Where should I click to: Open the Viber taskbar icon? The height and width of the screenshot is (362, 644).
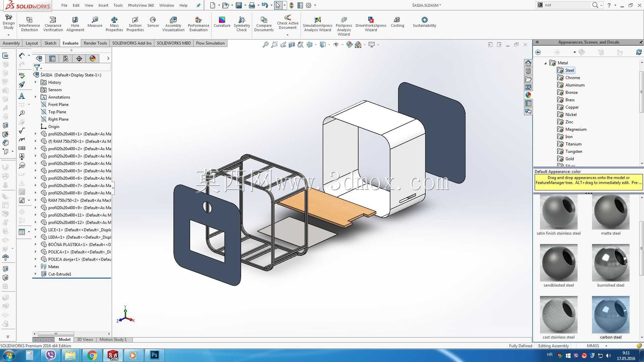point(50,355)
